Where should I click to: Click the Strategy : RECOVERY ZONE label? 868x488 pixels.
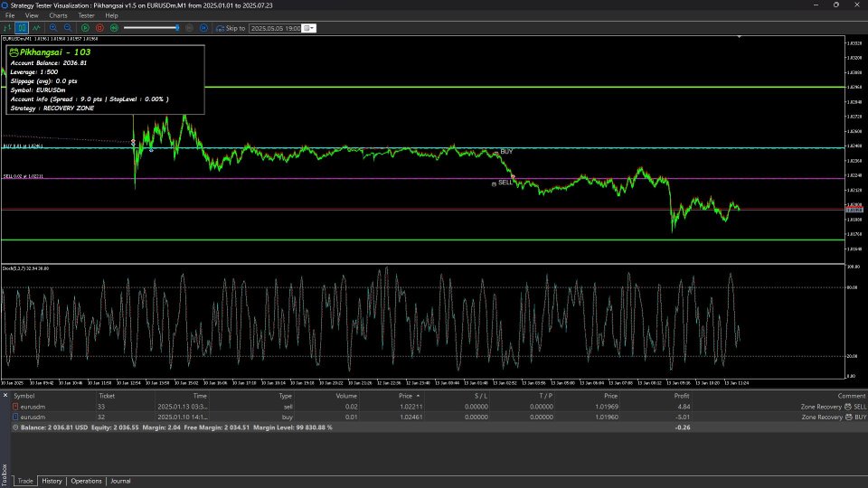[52, 108]
